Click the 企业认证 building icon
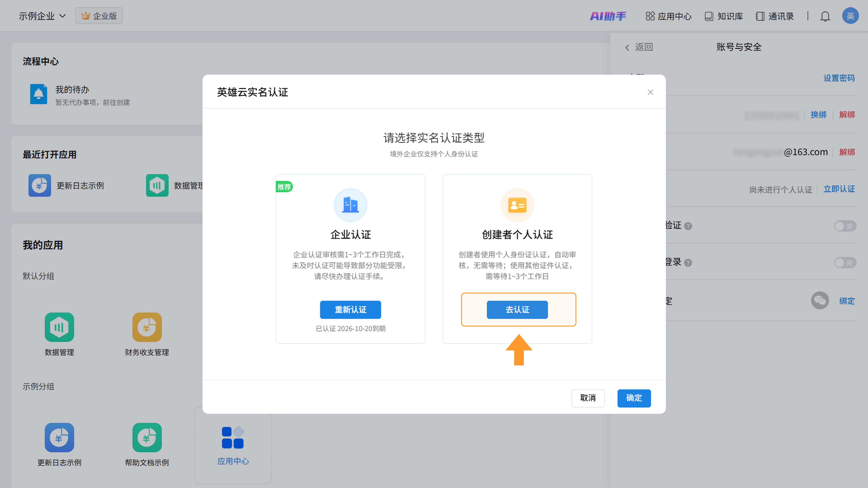 (350, 205)
